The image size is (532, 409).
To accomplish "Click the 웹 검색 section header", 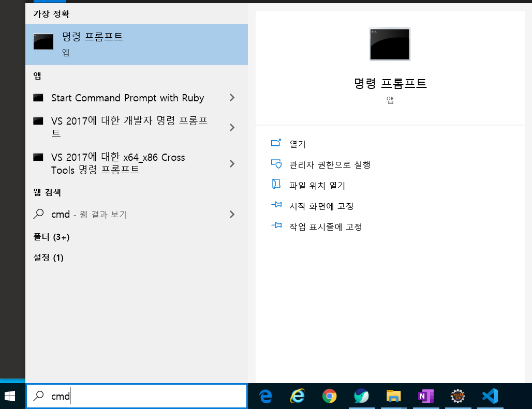I will (x=47, y=192).
